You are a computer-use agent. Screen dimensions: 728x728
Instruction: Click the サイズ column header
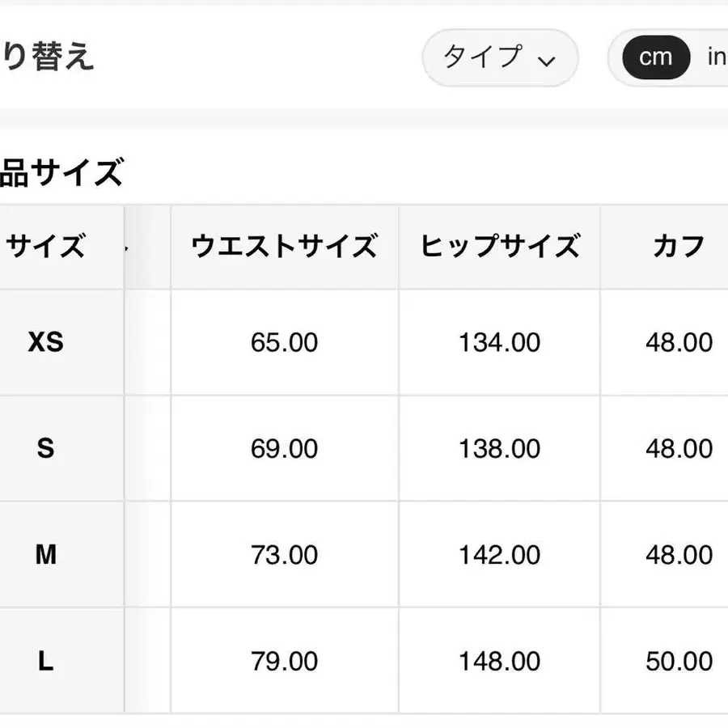(46, 246)
